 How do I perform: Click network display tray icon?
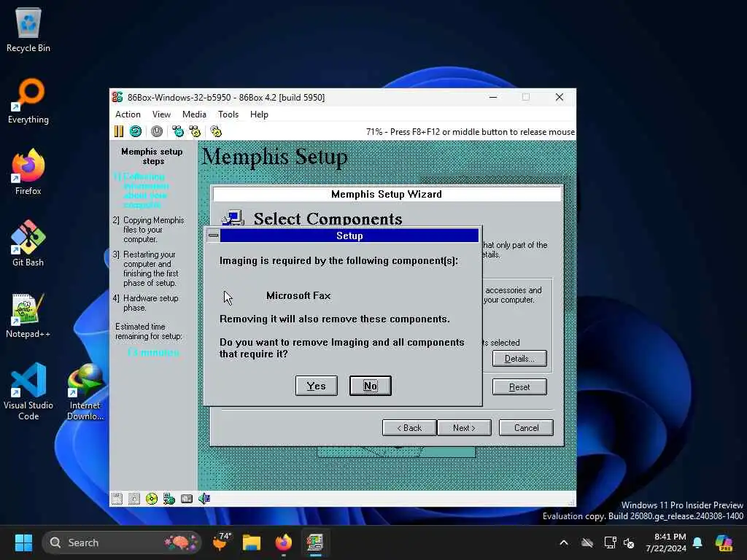609,542
